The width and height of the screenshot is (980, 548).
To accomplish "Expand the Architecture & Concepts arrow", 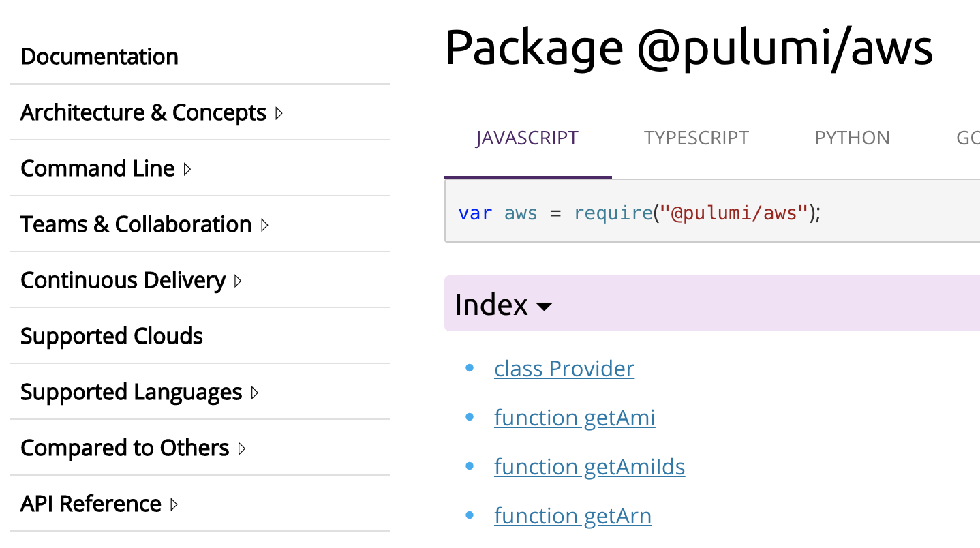I will point(279,113).
